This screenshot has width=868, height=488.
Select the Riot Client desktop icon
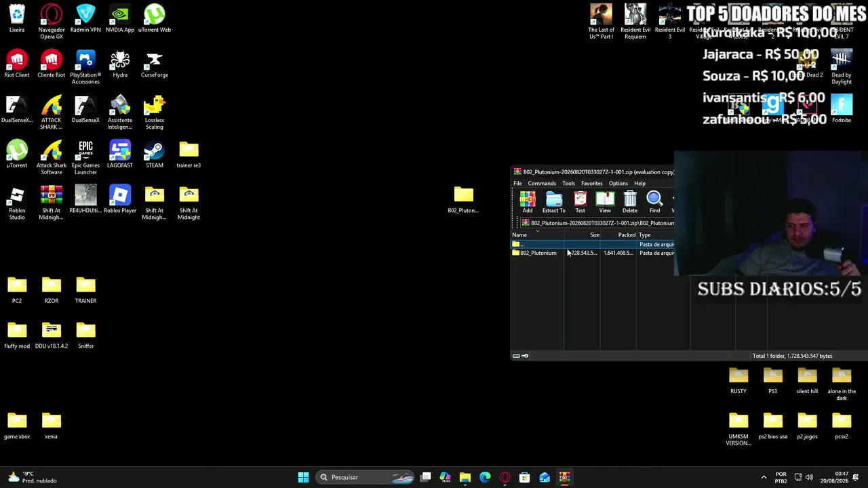click(x=17, y=64)
